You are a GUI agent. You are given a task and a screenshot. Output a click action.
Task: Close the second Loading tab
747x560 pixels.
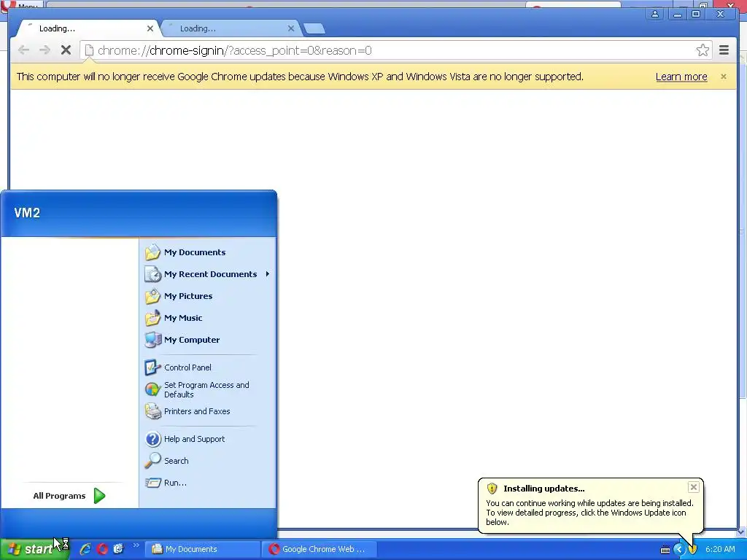pyautogui.click(x=291, y=28)
